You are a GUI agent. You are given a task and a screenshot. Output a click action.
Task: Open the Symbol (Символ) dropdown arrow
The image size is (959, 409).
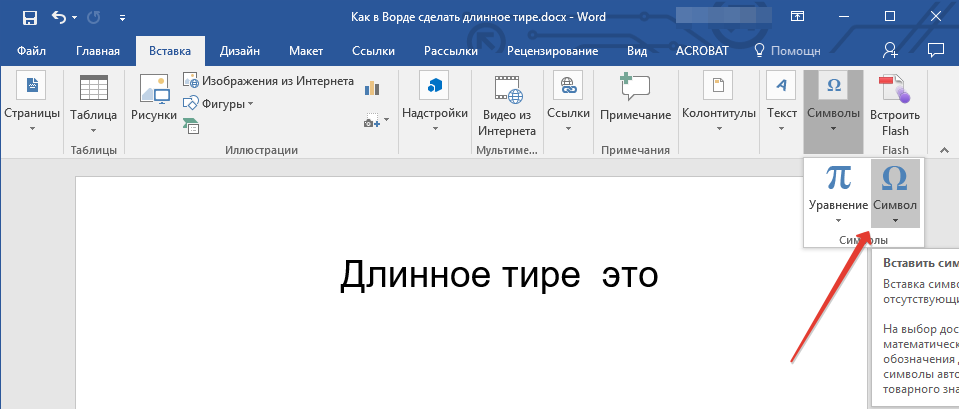(x=895, y=220)
